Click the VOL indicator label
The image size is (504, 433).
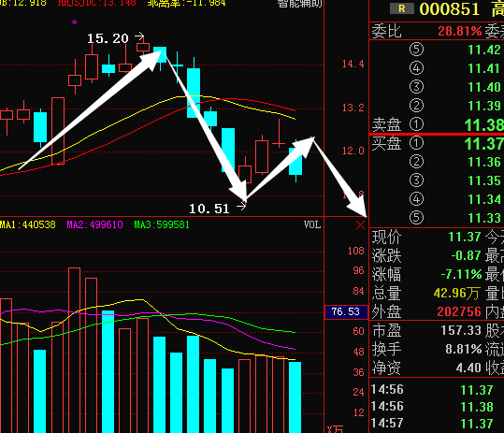pos(312,224)
